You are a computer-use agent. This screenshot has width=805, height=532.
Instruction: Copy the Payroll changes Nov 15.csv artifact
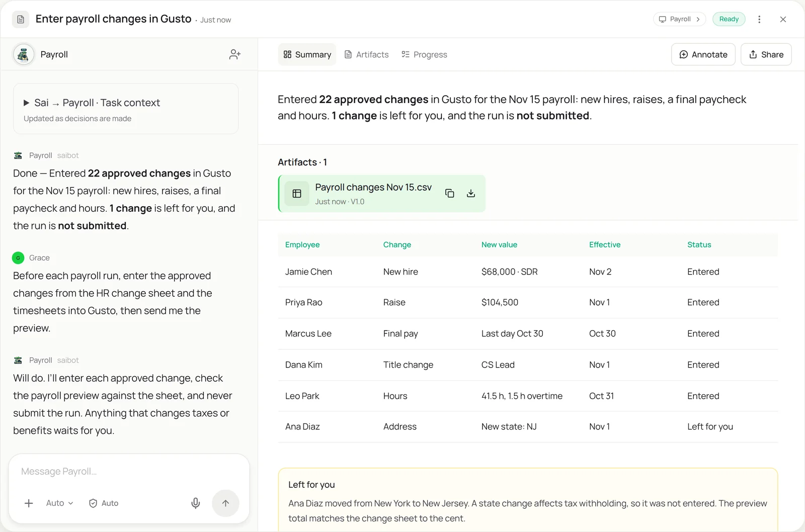450,193
